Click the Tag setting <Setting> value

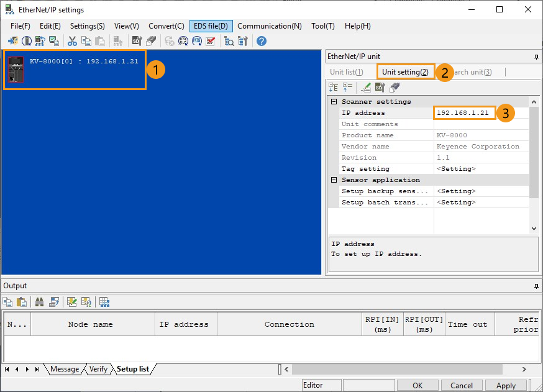point(457,169)
